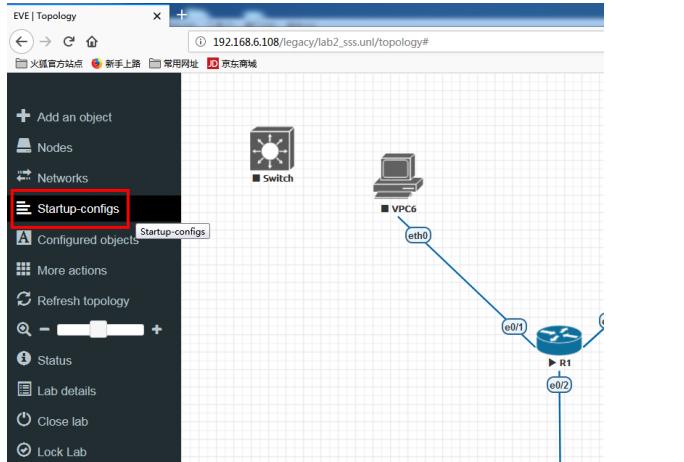Open the Startup-configs menu item
Screen dimensions: 684x462
coord(94,209)
